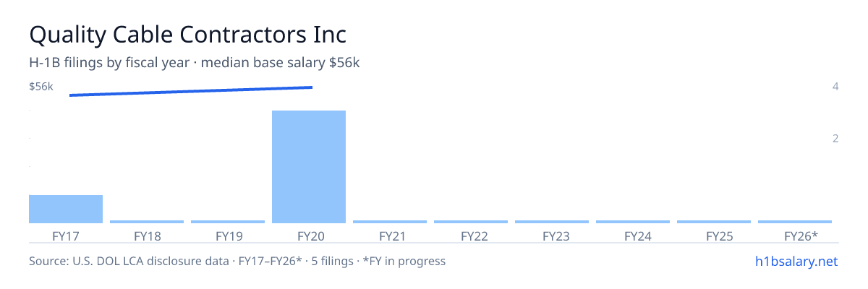868x289 pixels.
Task: Click the tall FY20 filings bar
Action: coord(309,167)
